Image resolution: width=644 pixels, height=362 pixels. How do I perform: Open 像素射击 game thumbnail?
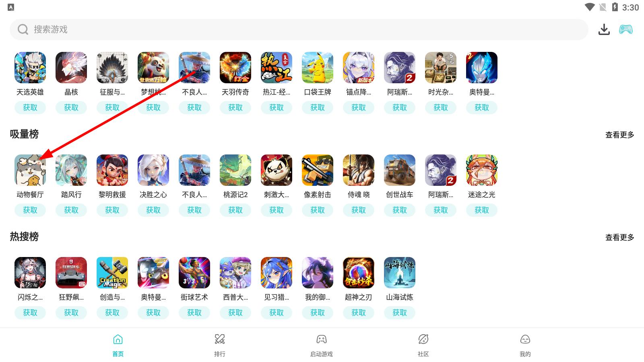[318, 170]
